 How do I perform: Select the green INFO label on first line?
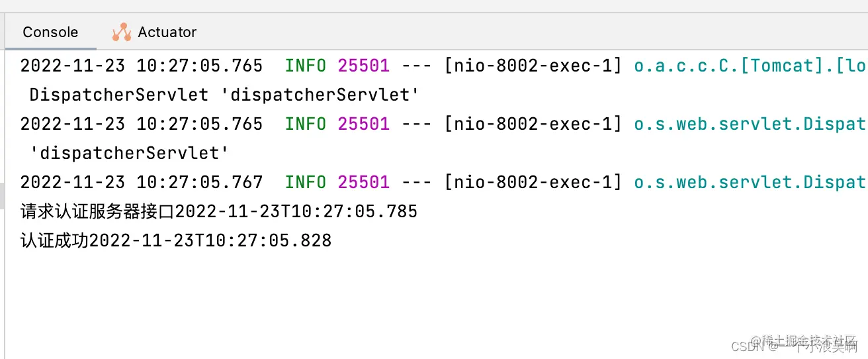click(x=305, y=66)
